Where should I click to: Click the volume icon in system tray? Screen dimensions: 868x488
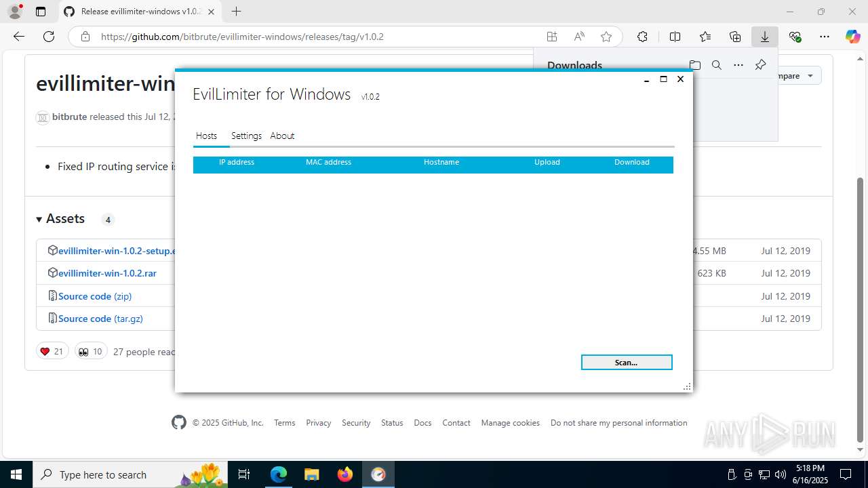pyautogui.click(x=781, y=474)
